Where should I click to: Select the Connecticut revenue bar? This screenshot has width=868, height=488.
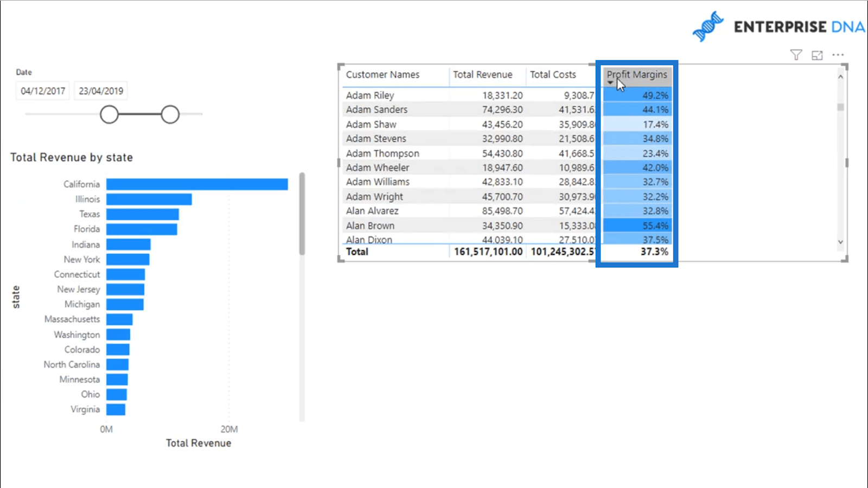pos(126,274)
